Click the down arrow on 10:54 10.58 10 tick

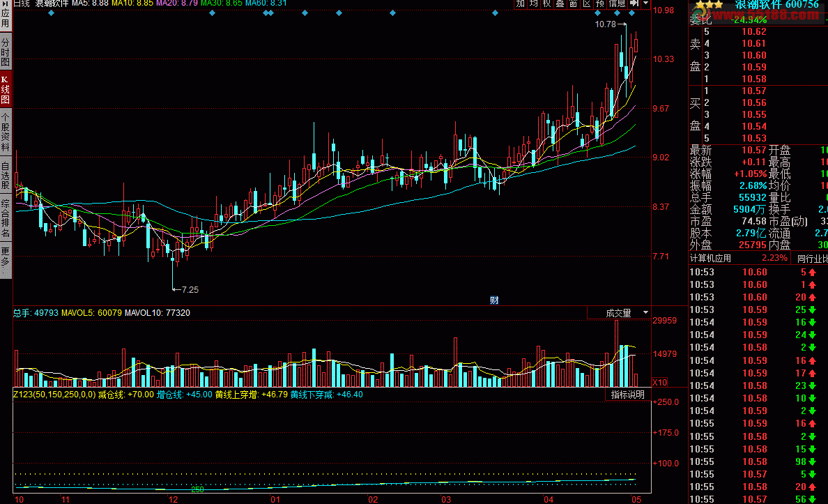[x=812, y=398]
